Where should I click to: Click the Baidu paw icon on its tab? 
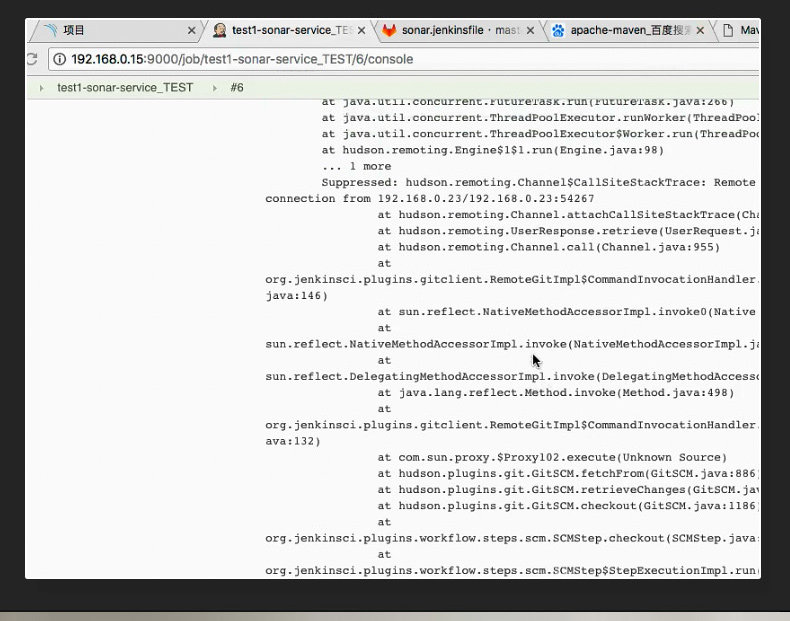click(x=558, y=31)
